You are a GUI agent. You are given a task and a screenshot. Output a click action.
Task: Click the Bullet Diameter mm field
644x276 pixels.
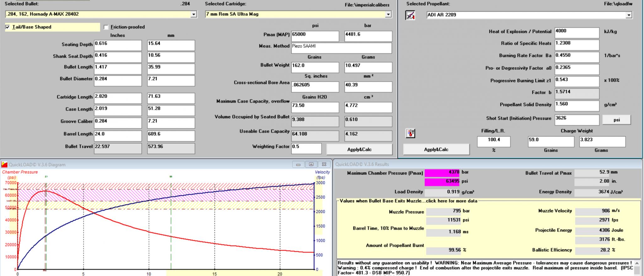coord(171,80)
